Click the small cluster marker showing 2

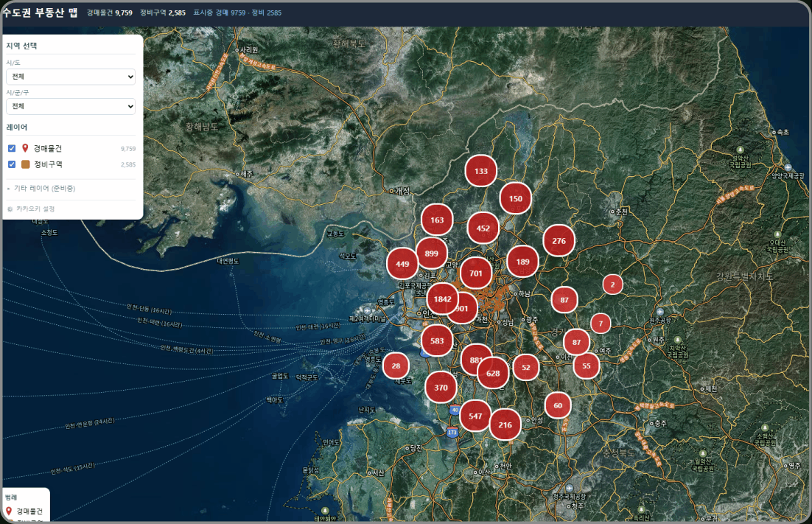tap(612, 284)
